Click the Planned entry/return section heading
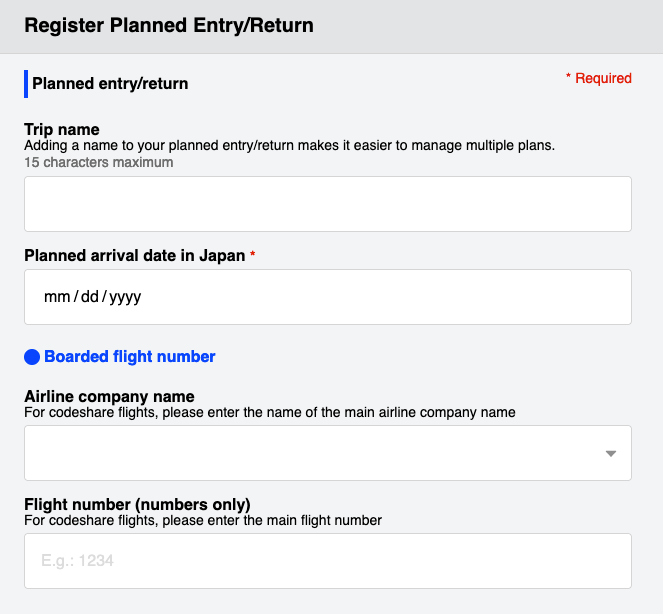The height and width of the screenshot is (614, 663). (x=110, y=84)
